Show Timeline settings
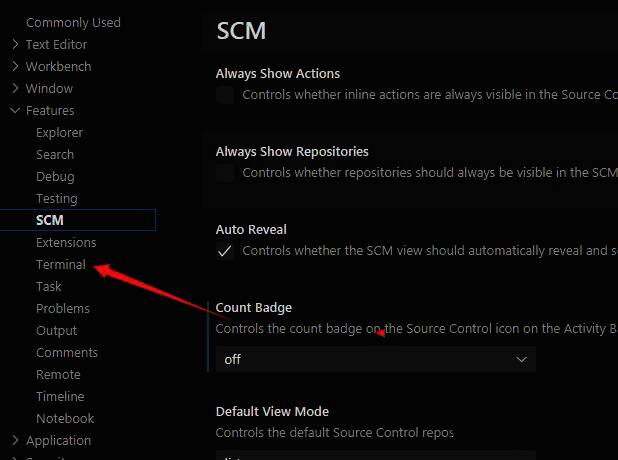Image resolution: width=618 pixels, height=460 pixels. 60,396
